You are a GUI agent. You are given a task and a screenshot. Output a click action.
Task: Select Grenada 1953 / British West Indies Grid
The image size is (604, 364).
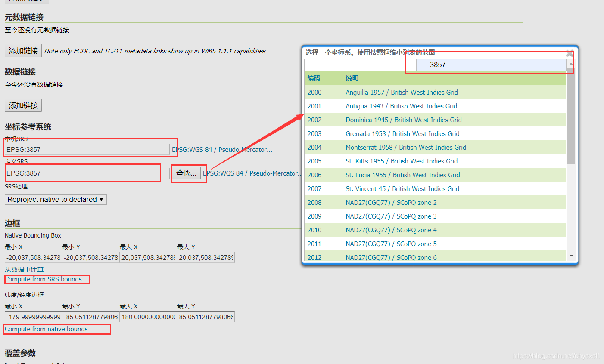(x=402, y=133)
